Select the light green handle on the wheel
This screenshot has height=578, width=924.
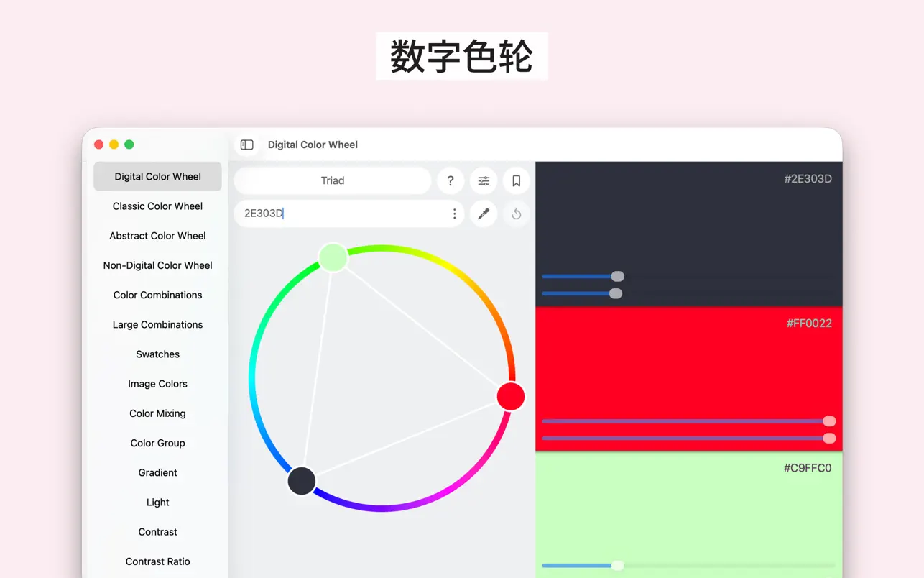(x=333, y=257)
